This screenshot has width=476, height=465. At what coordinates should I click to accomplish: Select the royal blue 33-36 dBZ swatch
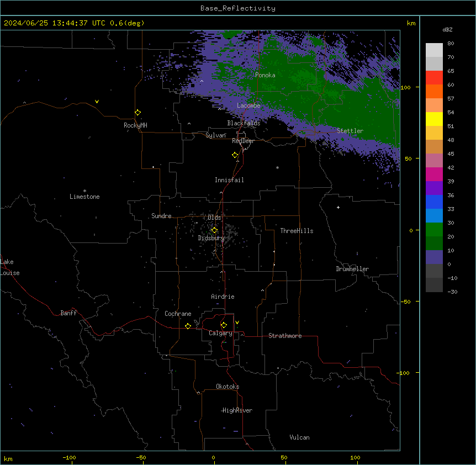[434, 202]
